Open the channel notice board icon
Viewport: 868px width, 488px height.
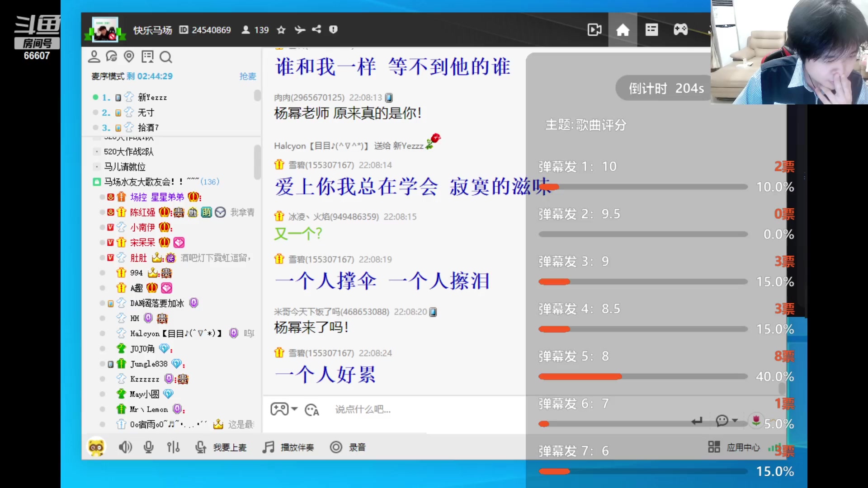(x=147, y=56)
